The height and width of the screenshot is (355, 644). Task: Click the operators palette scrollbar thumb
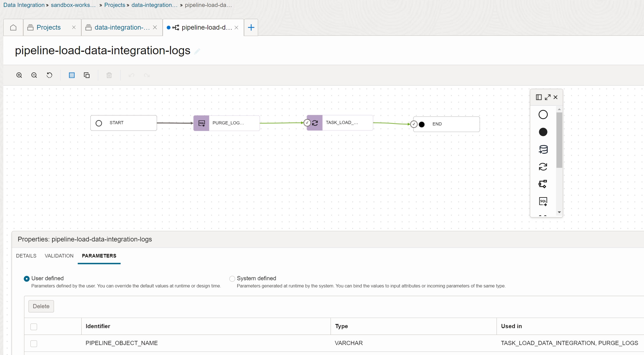[x=559, y=140]
